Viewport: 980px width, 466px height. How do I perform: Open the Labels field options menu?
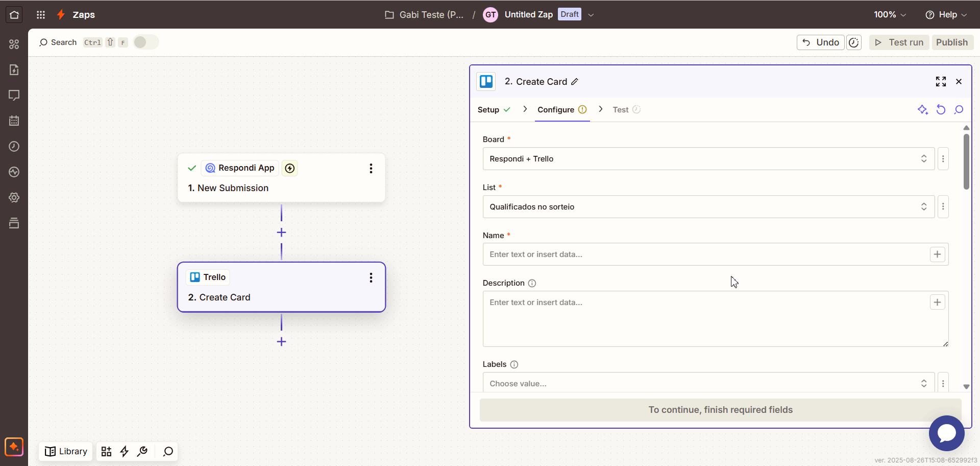coord(943,383)
